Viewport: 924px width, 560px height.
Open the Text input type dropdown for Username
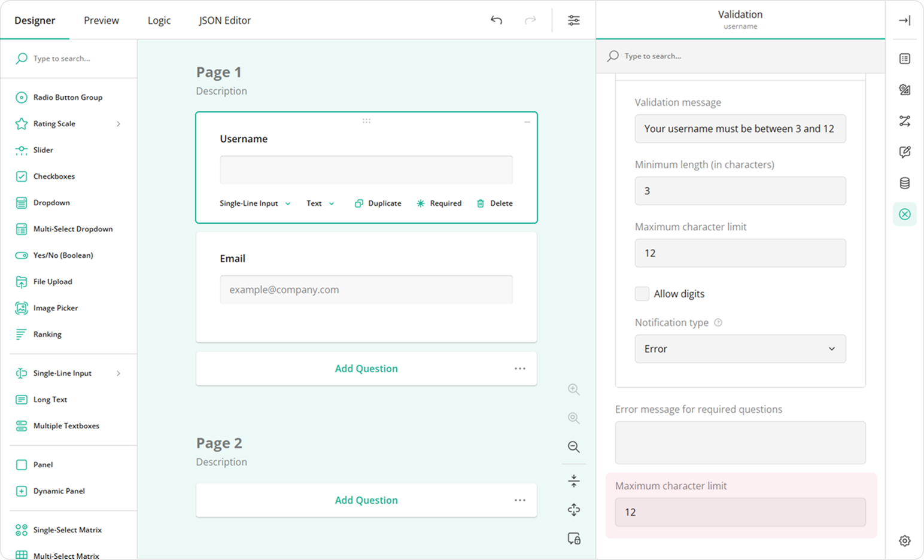coord(320,203)
